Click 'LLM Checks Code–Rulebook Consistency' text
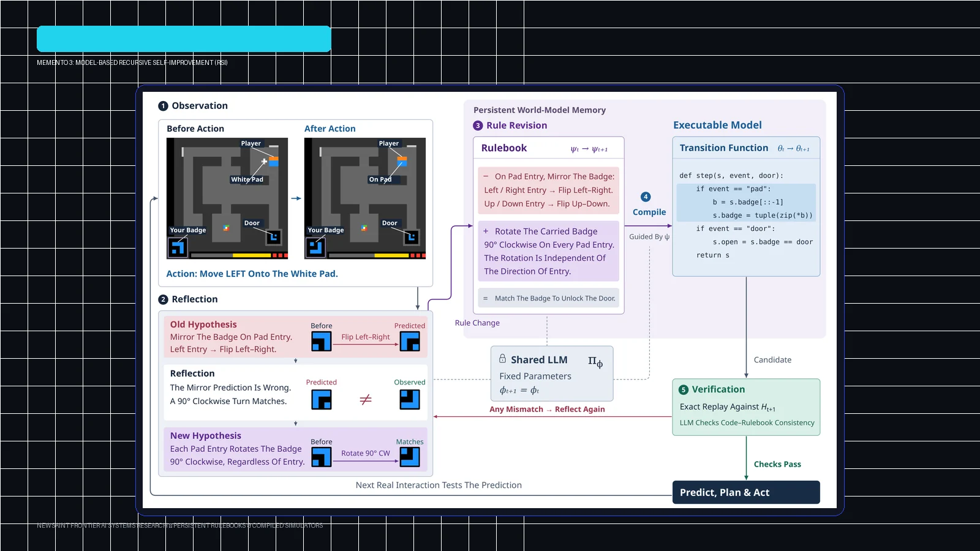This screenshot has width=980, height=551. pos(747,422)
